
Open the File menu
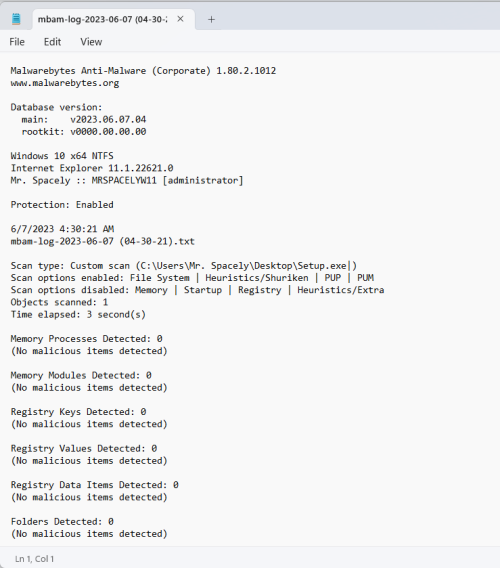pyautogui.click(x=17, y=42)
